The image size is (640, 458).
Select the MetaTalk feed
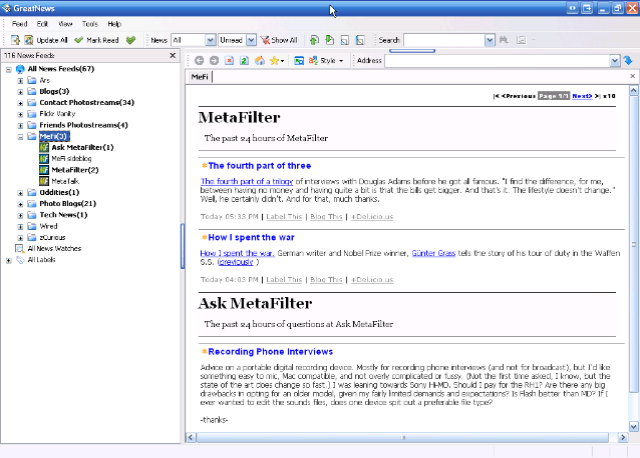click(65, 181)
